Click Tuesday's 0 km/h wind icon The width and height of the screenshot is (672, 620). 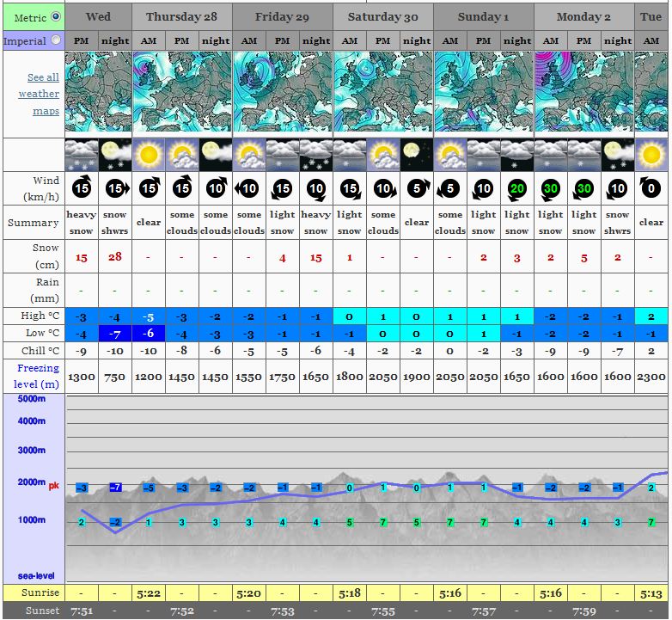pyautogui.click(x=651, y=188)
